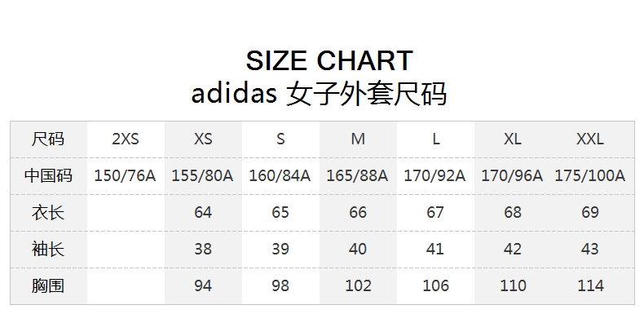Click the 中国码 row label

[x=48, y=175]
